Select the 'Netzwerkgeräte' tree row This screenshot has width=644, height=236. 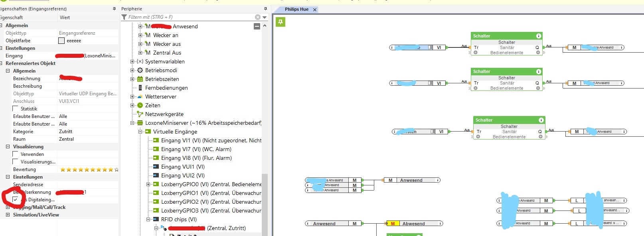[x=164, y=114]
